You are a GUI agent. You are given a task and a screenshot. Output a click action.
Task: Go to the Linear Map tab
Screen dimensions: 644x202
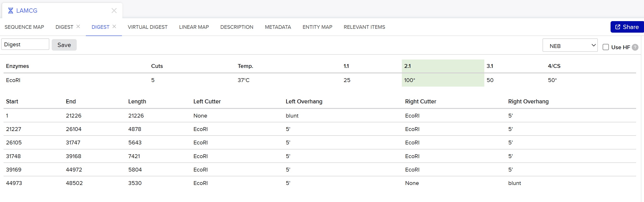194,27
